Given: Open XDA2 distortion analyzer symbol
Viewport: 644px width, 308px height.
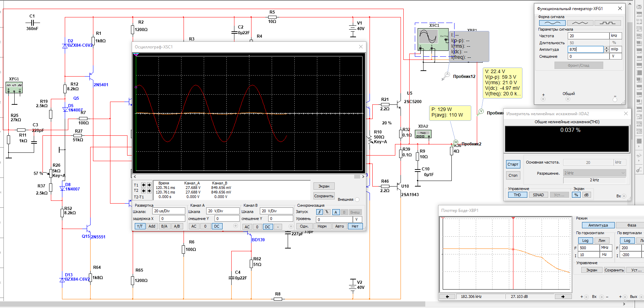Looking at the screenshot, I should (x=423, y=134).
